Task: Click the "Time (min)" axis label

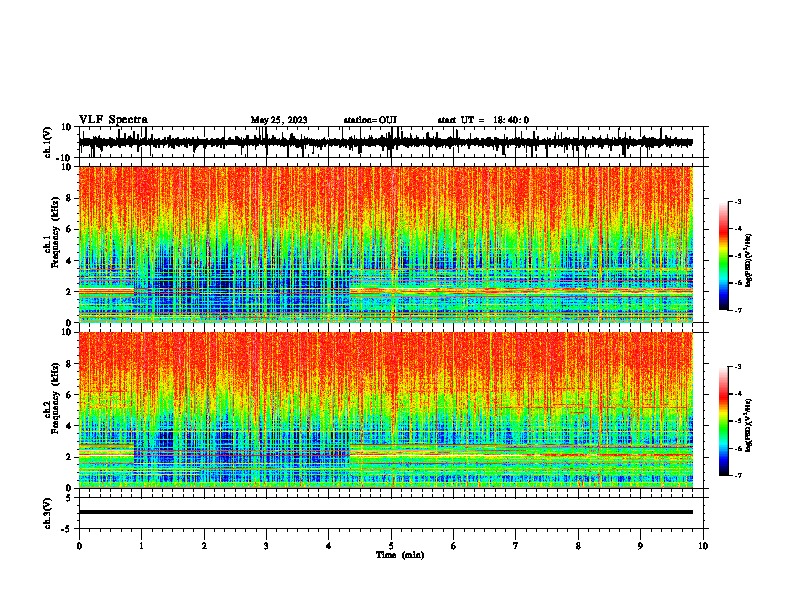Action: (x=400, y=555)
